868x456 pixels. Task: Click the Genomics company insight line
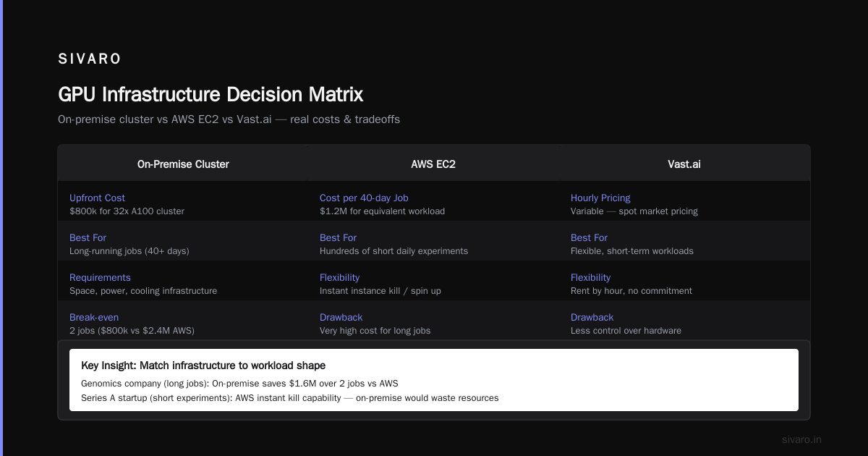pyautogui.click(x=239, y=384)
